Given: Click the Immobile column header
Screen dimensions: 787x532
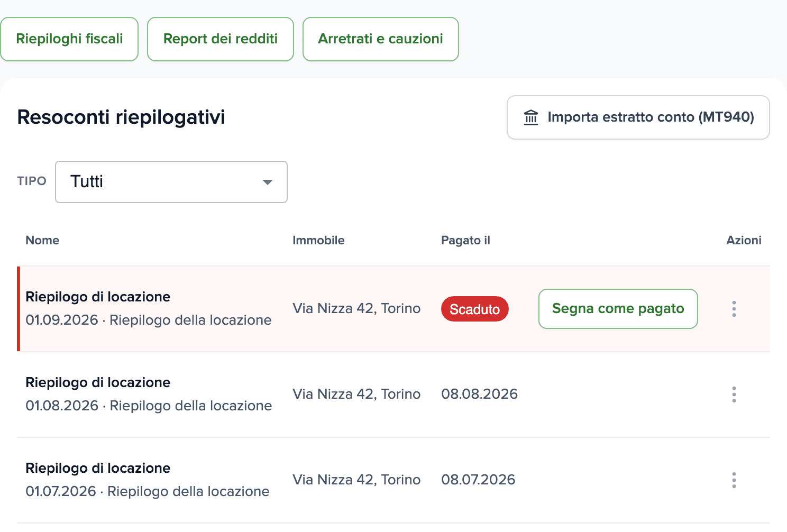Looking at the screenshot, I should (x=318, y=240).
